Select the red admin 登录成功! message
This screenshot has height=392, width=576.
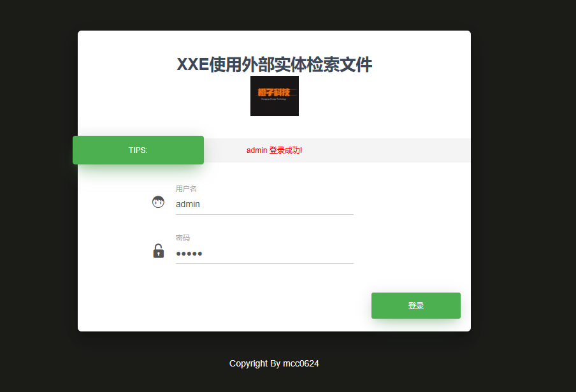274,150
